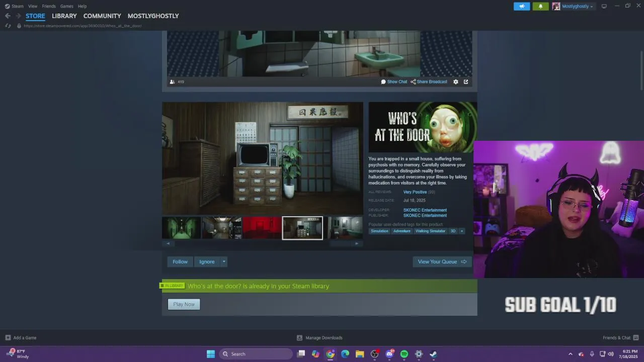Expand the Ignore options dropdown arrow
Viewport: 644px width, 362px height.
[224, 261]
